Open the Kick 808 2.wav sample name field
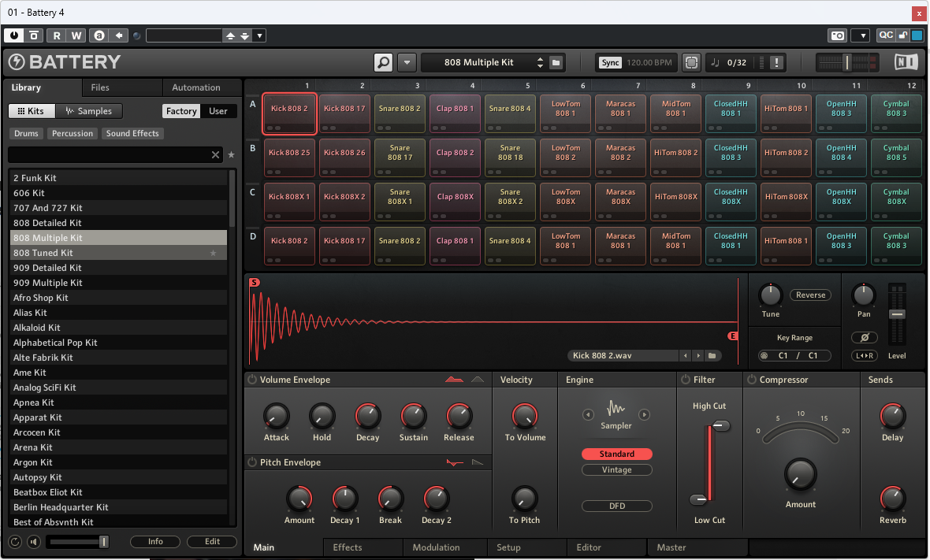Screen dimensions: 930x560 pos(623,355)
